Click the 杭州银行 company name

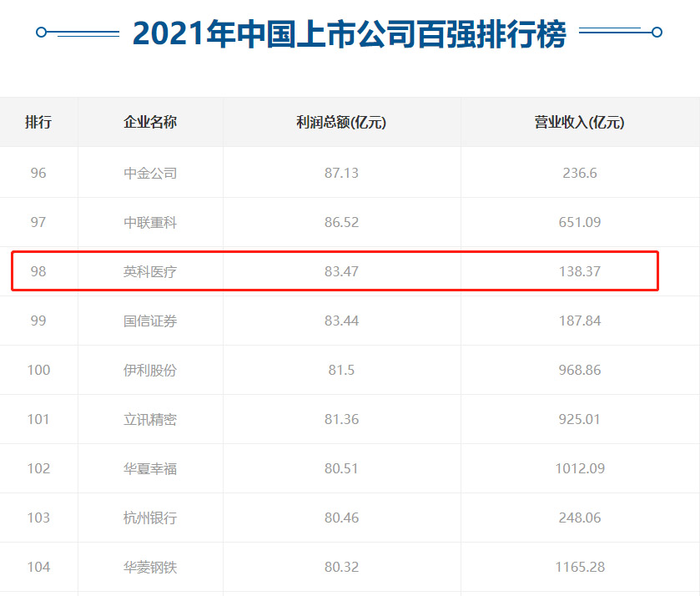coord(150,518)
